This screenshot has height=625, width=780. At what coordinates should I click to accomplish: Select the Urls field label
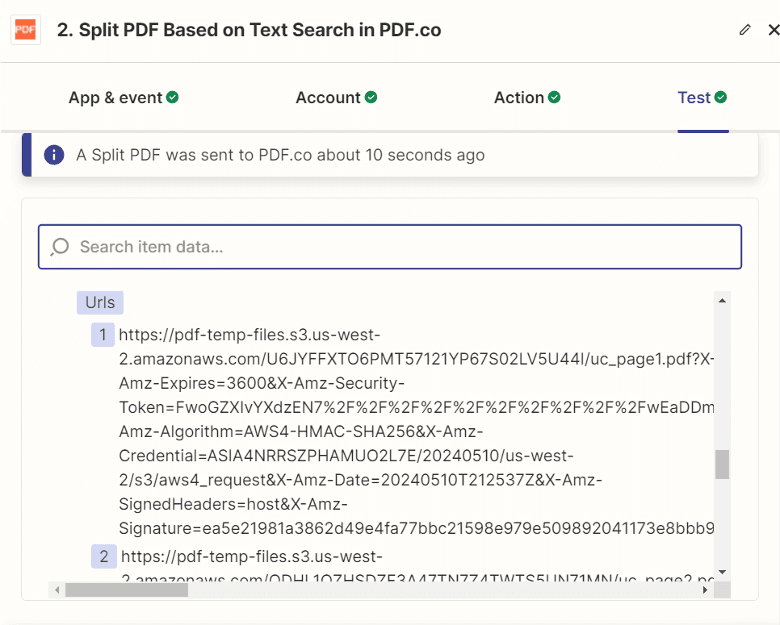tap(100, 302)
